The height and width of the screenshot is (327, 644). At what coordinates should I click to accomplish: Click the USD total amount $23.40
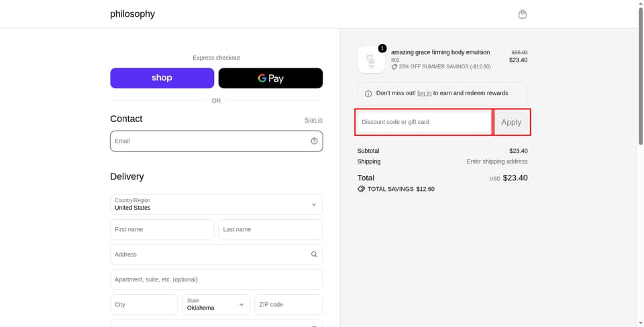[x=515, y=178]
